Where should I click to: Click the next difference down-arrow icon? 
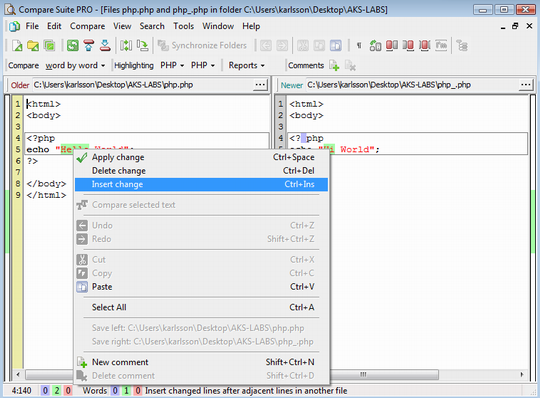pos(105,45)
